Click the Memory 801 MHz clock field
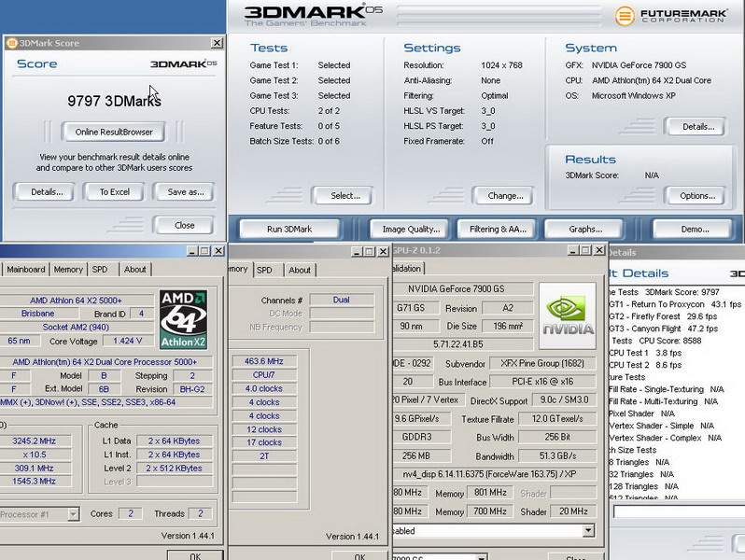The image size is (745, 560). pyautogui.click(x=490, y=493)
